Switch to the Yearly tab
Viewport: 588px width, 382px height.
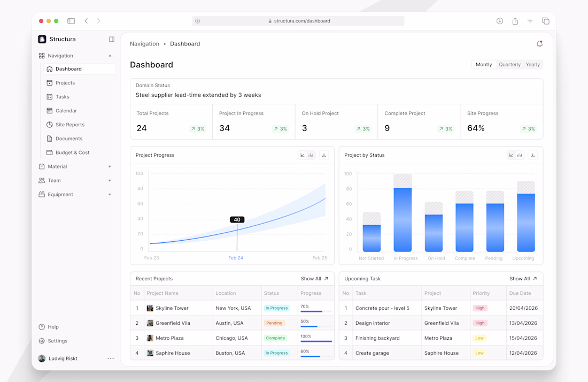click(x=532, y=65)
